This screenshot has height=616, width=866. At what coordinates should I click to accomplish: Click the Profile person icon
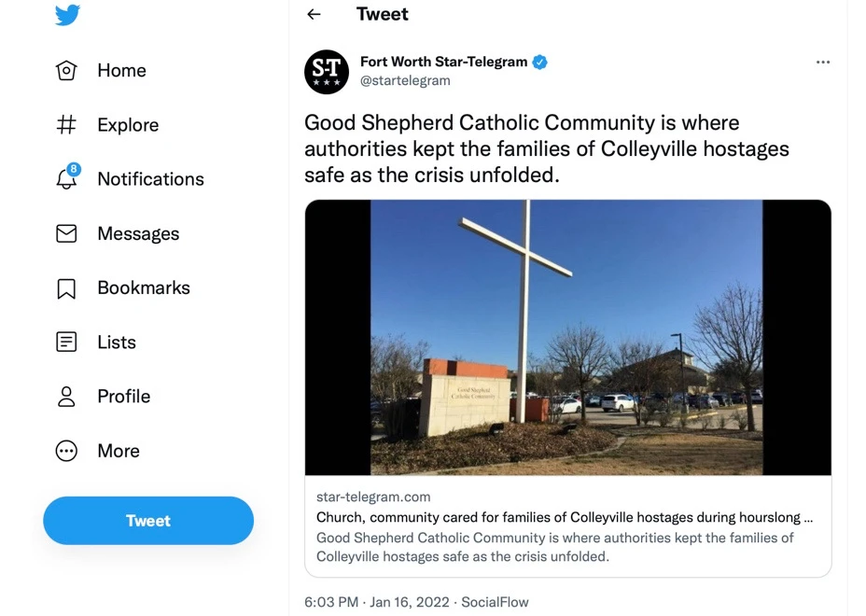66,397
